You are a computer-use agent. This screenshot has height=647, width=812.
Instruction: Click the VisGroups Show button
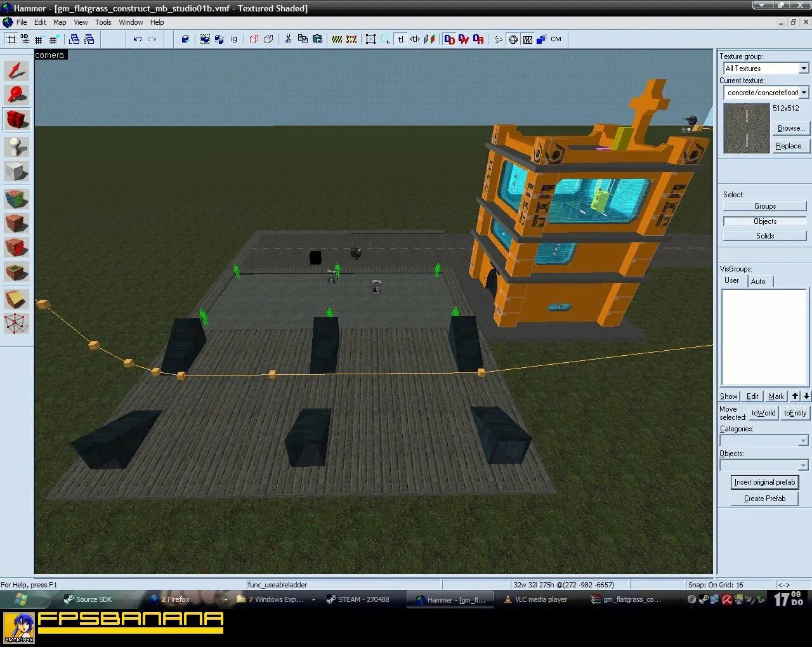point(729,396)
